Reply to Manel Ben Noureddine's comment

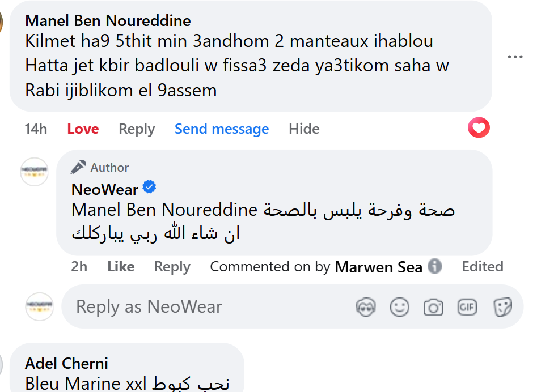137,129
